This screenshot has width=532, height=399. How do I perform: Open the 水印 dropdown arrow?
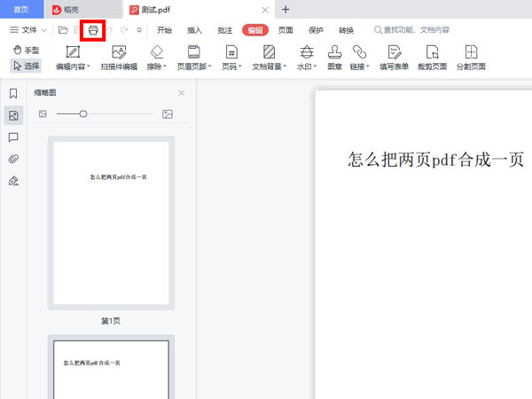point(315,66)
